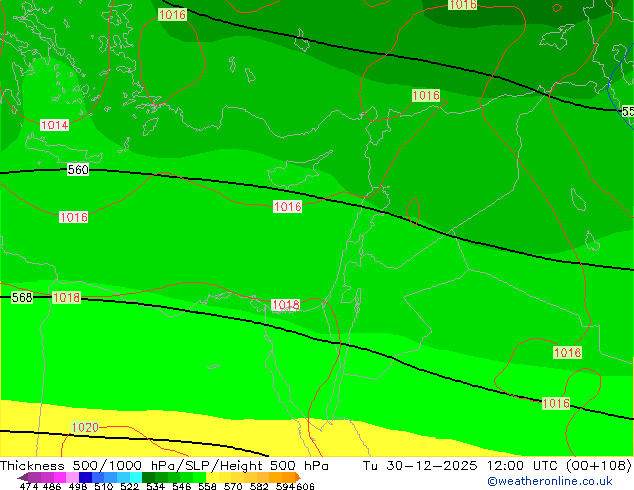Click the 1020 pressure label

coord(85,428)
